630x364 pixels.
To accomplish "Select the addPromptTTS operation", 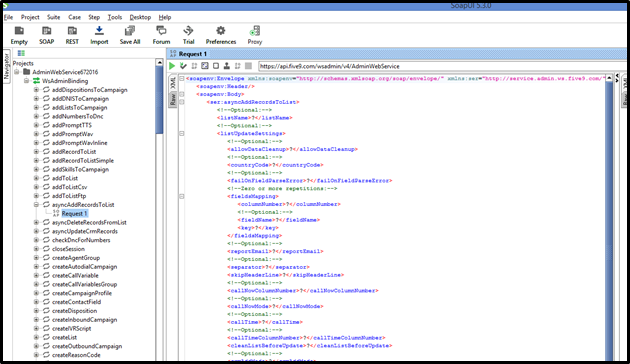I will coord(72,125).
